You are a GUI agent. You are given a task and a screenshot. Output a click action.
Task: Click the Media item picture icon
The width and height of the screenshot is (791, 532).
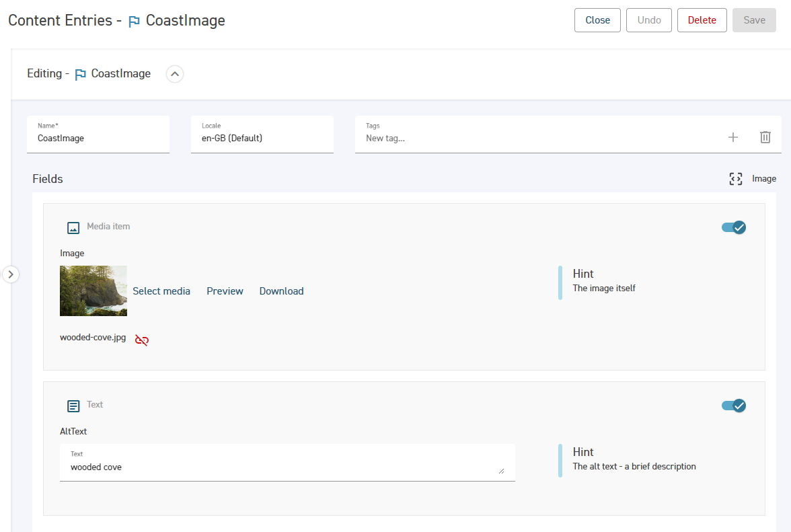point(73,227)
